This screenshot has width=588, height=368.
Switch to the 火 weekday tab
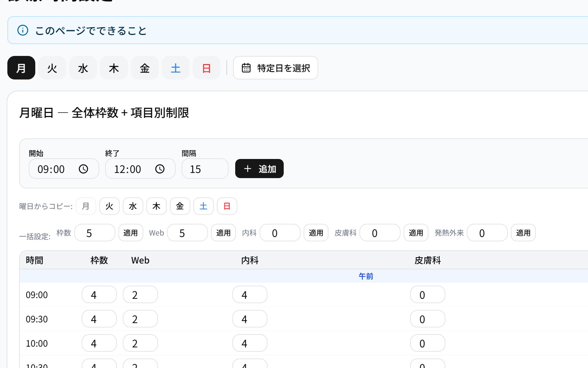52,68
